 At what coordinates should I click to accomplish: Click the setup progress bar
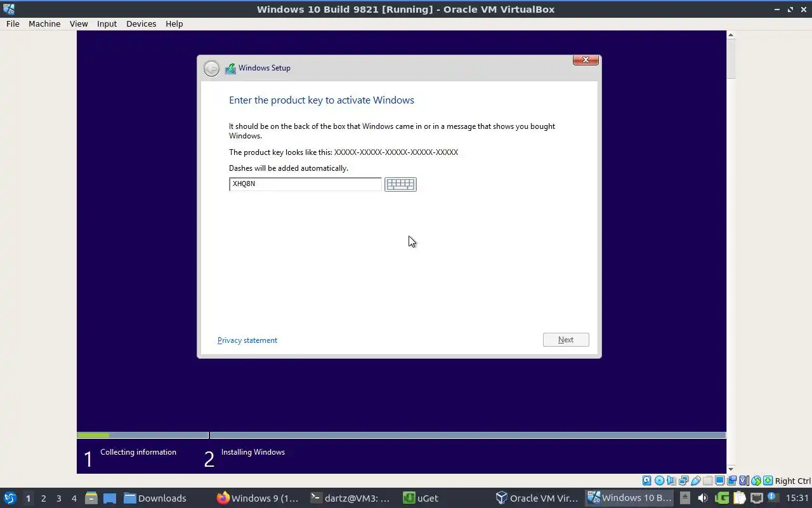(402, 435)
